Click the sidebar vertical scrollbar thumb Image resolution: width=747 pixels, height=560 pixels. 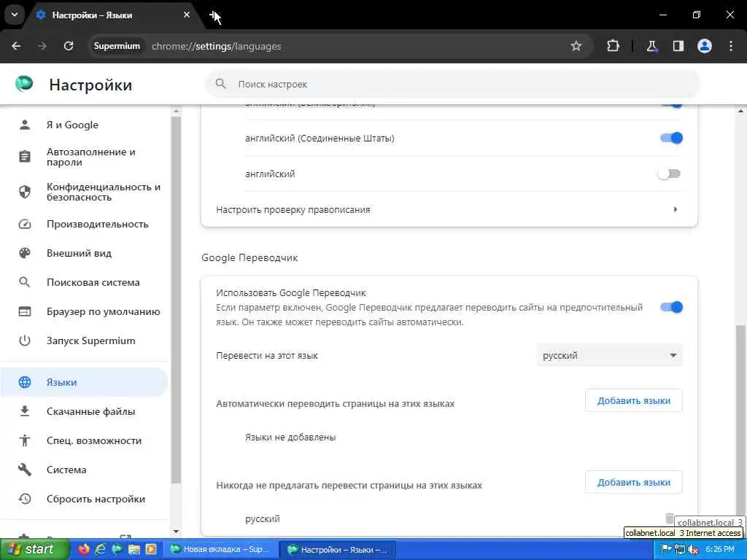pyautogui.click(x=177, y=300)
